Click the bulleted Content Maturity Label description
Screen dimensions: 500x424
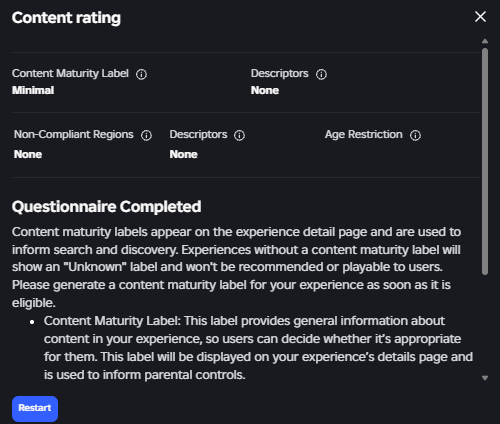pos(258,348)
